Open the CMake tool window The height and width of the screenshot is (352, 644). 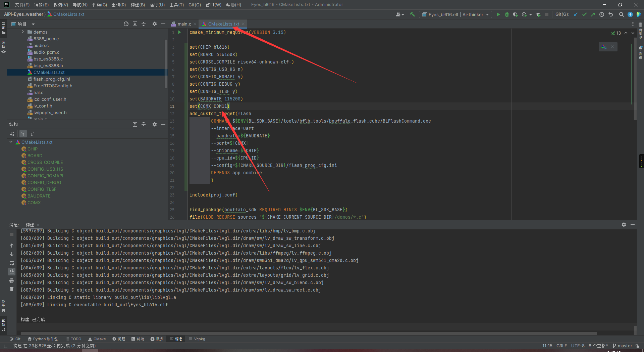click(x=97, y=339)
